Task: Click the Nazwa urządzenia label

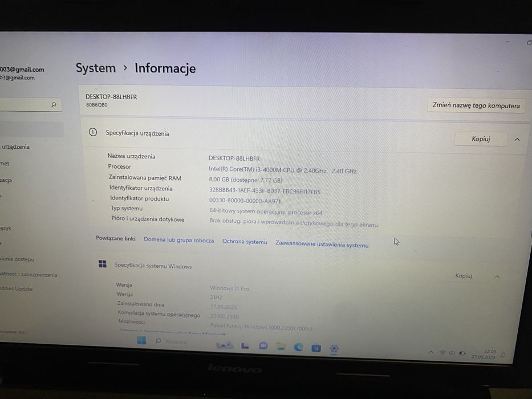Action: pos(131,156)
